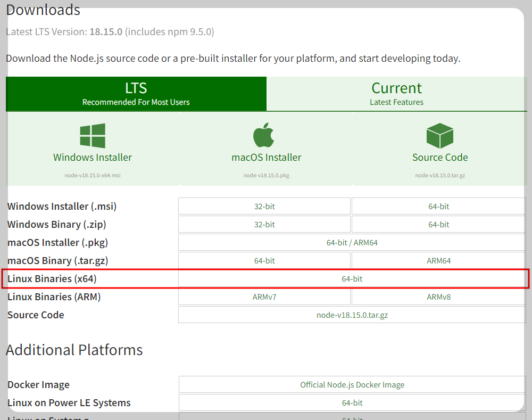532x420 pixels.
Task: Click the Source Code row label
Action: [x=36, y=315]
